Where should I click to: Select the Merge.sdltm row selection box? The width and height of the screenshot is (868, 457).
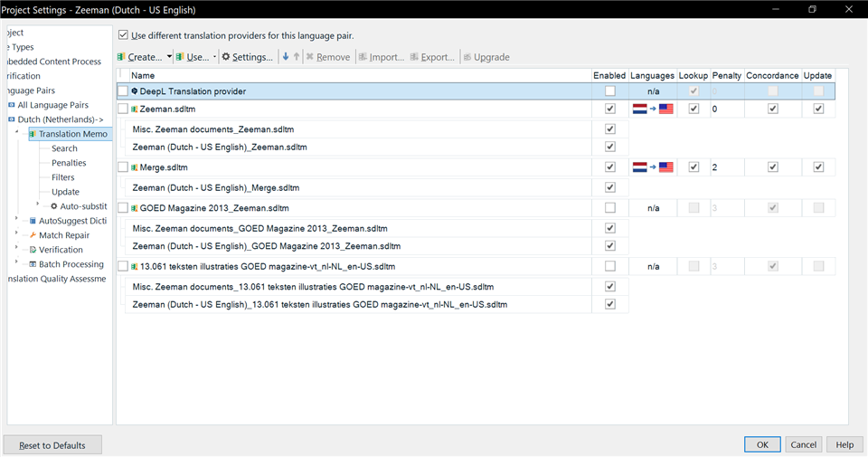[x=123, y=167]
